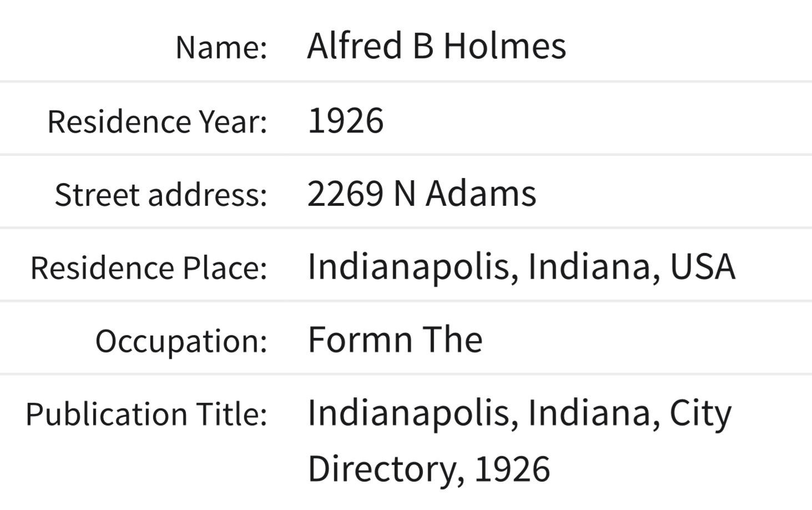Click the "Publication Title:" label
Screen dimensions: 812x510
[x=147, y=414]
